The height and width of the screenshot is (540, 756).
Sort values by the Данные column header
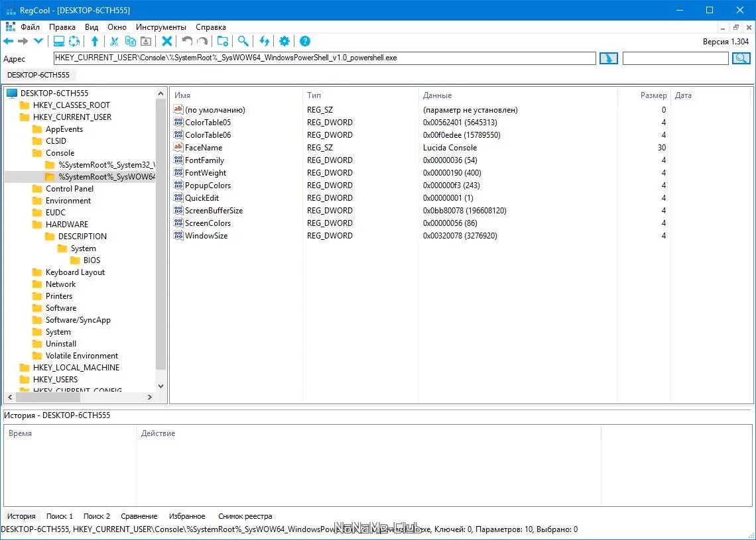[x=518, y=95]
